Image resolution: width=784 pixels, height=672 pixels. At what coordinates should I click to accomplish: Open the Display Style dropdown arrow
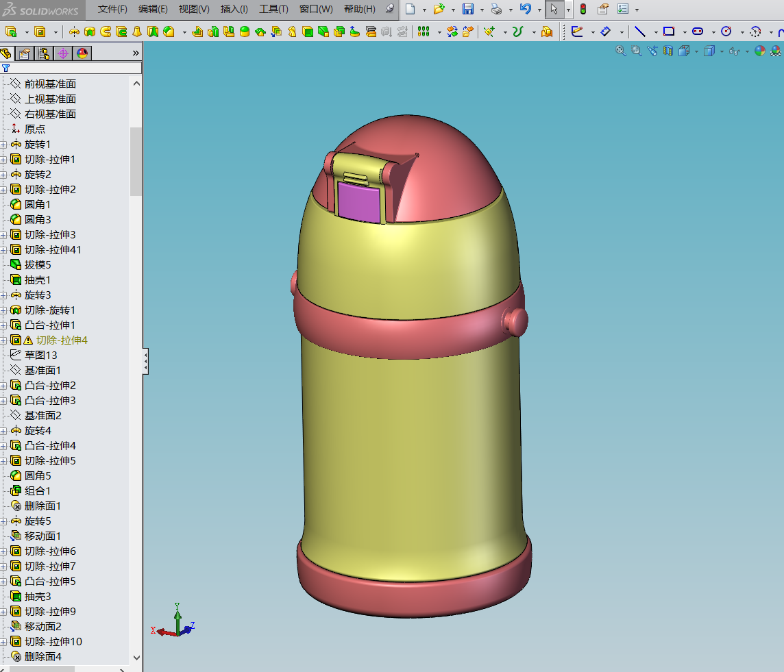click(x=722, y=51)
